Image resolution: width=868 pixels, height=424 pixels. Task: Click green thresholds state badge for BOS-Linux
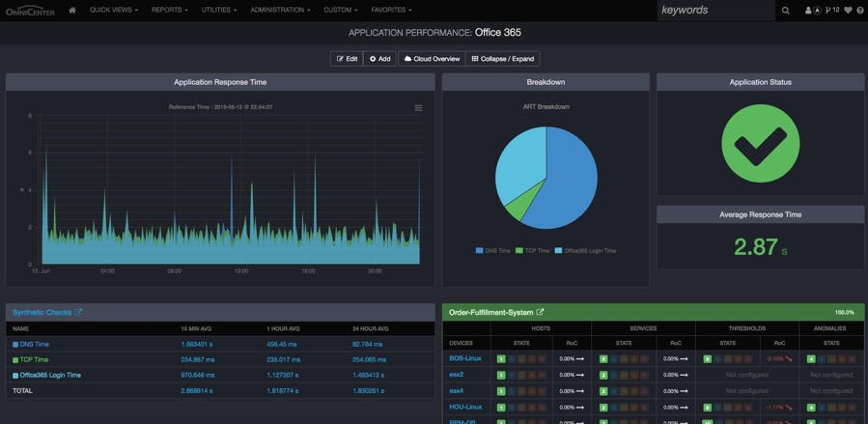click(707, 358)
